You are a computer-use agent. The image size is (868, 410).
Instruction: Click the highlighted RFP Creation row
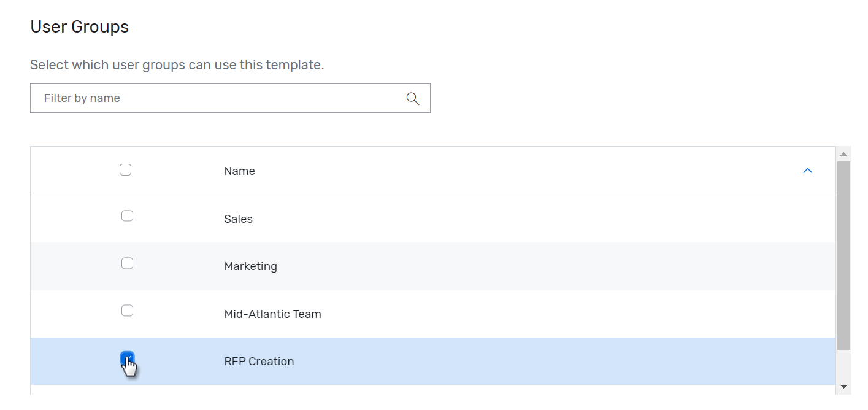(259, 362)
